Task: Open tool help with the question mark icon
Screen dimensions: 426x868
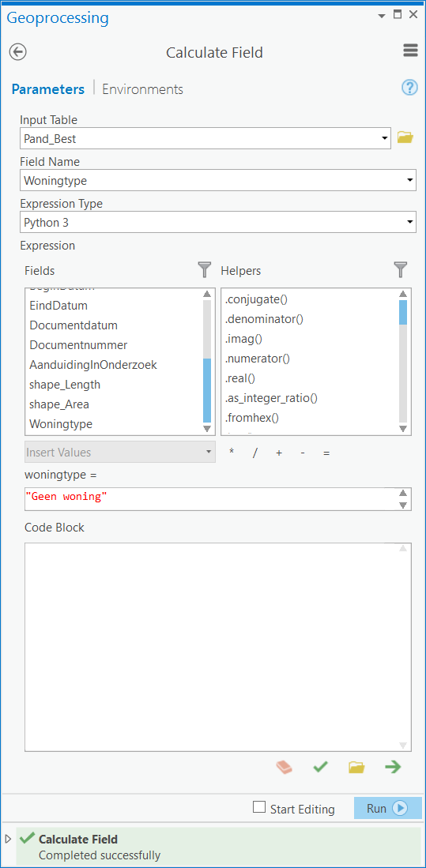Action: pyautogui.click(x=409, y=88)
